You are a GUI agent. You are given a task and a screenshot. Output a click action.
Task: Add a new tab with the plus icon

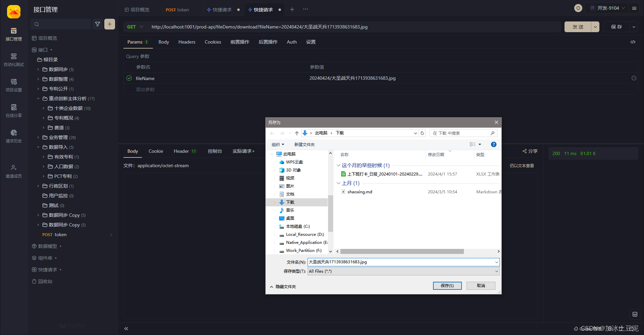(x=292, y=9)
